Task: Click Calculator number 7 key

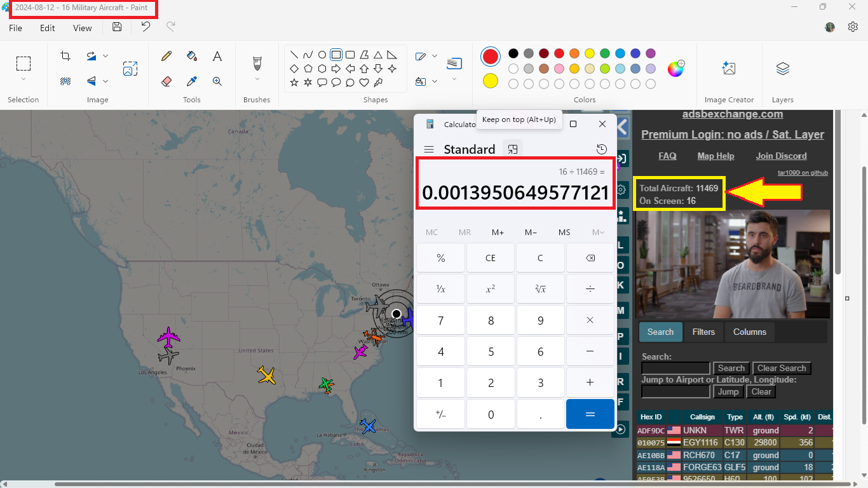Action: click(x=441, y=320)
